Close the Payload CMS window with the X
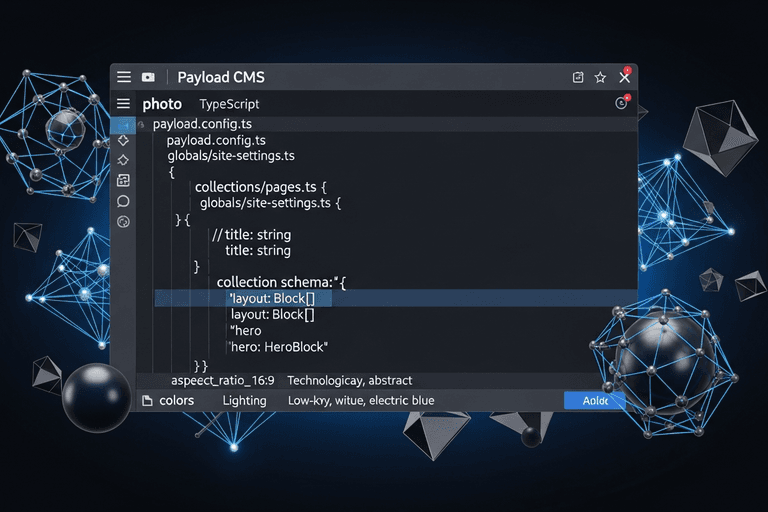The height and width of the screenshot is (512, 768). [x=624, y=77]
